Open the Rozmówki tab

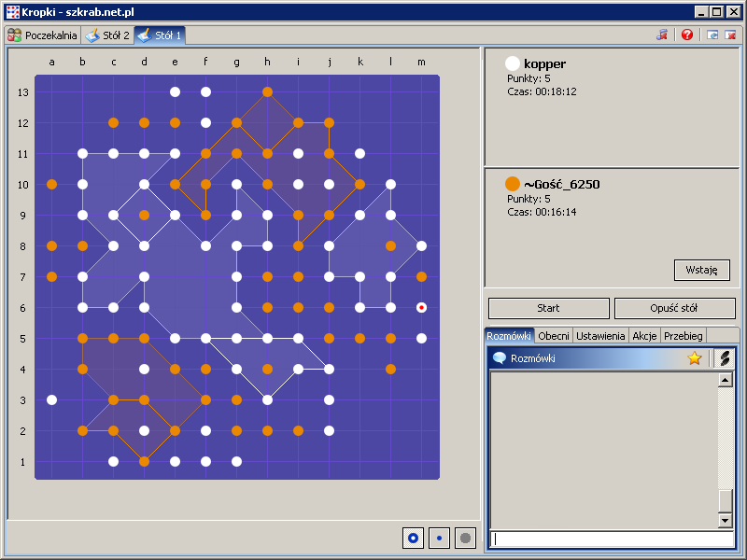click(509, 336)
